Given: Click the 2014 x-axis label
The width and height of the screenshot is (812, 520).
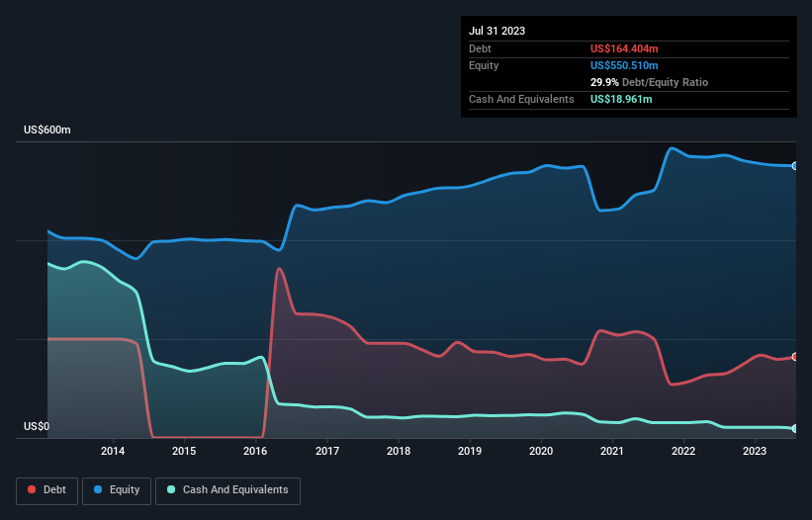Looking at the screenshot, I should tap(113, 451).
